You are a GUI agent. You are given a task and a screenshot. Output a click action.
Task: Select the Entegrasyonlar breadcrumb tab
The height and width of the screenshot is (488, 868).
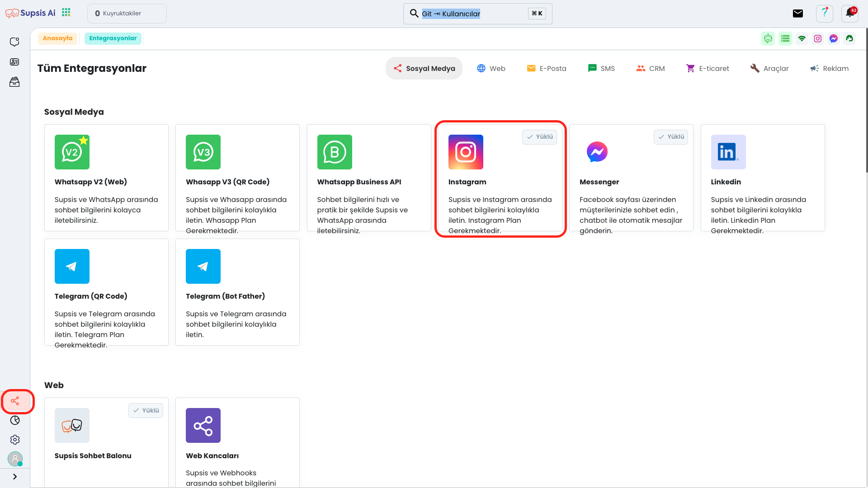pyautogui.click(x=113, y=38)
